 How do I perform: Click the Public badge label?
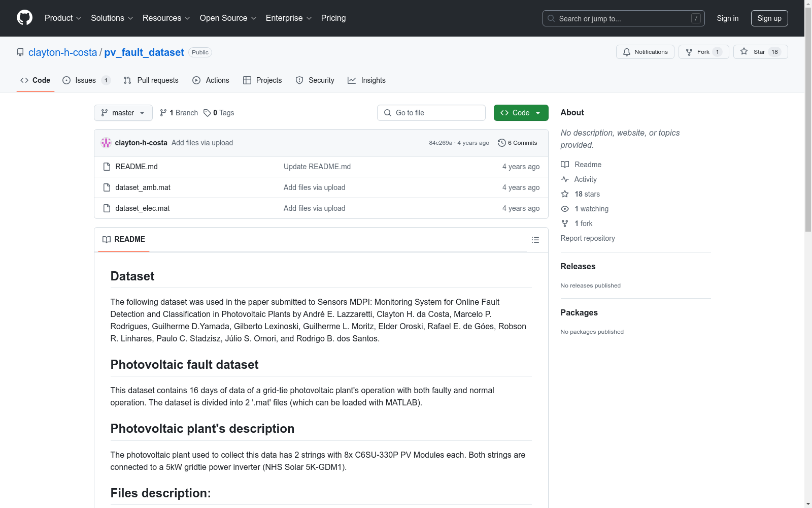click(200, 52)
